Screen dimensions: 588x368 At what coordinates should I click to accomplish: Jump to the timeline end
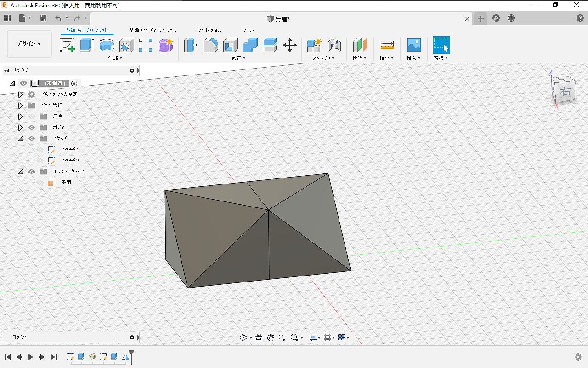tap(53, 357)
